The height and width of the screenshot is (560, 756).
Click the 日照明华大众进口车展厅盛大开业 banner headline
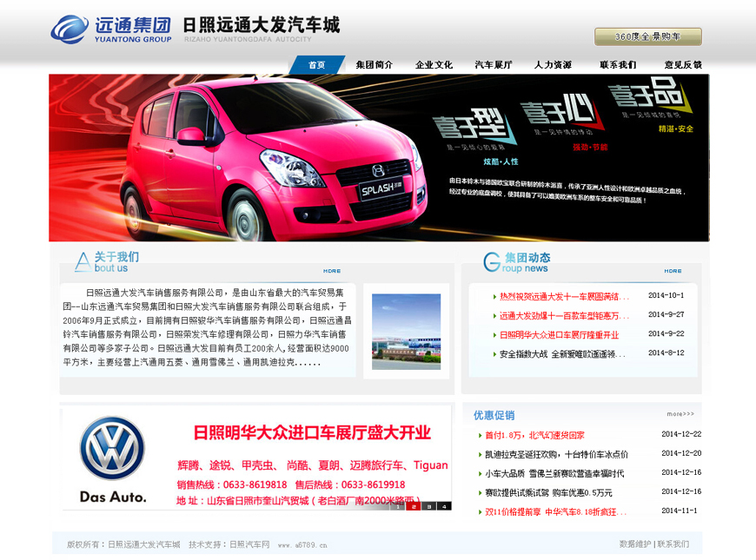click(x=312, y=432)
